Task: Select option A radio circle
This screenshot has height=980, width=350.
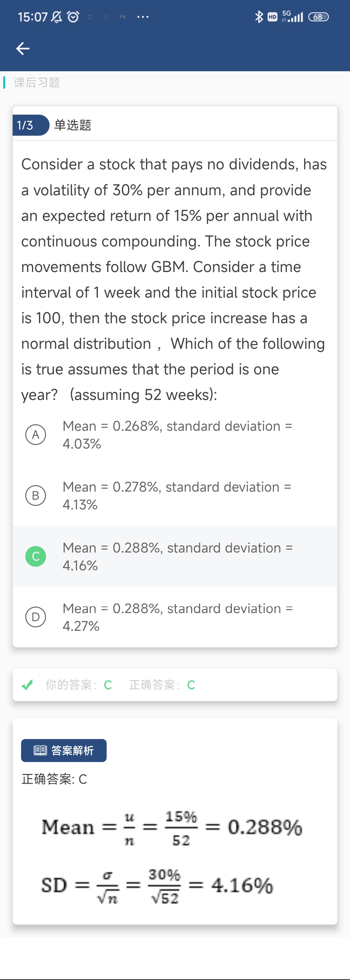Action: coord(36,434)
